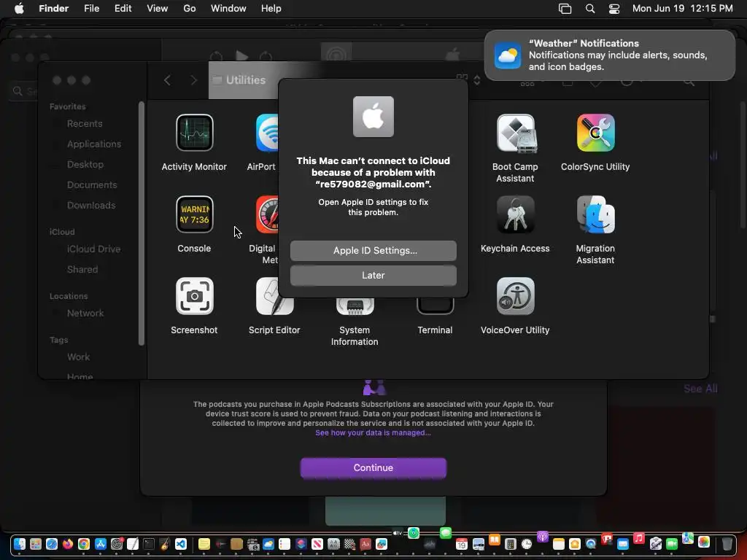Open Calendar in the Dock
This screenshot has width=747, height=560.
[462, 544]
